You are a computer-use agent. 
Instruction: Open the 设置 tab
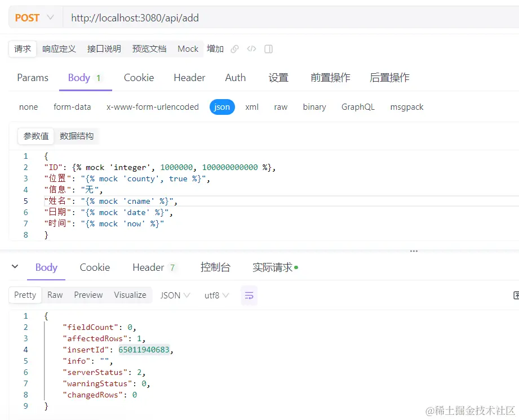[x=278, y=78]
